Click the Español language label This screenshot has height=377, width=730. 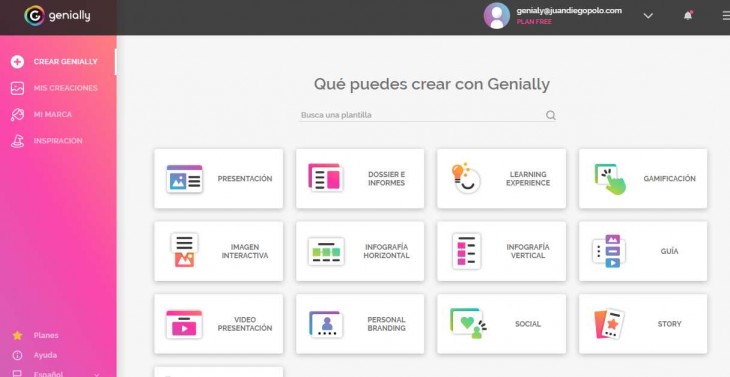(48, 374)
